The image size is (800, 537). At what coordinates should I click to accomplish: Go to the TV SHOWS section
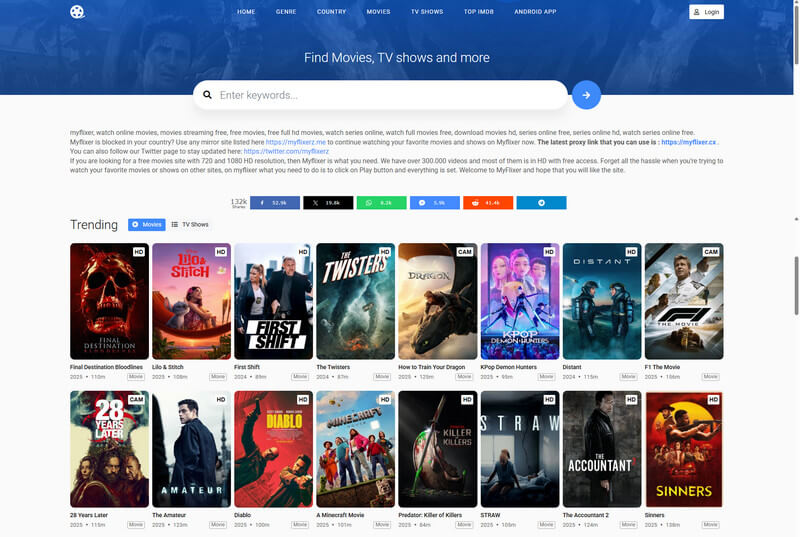[x=427, y=12]
